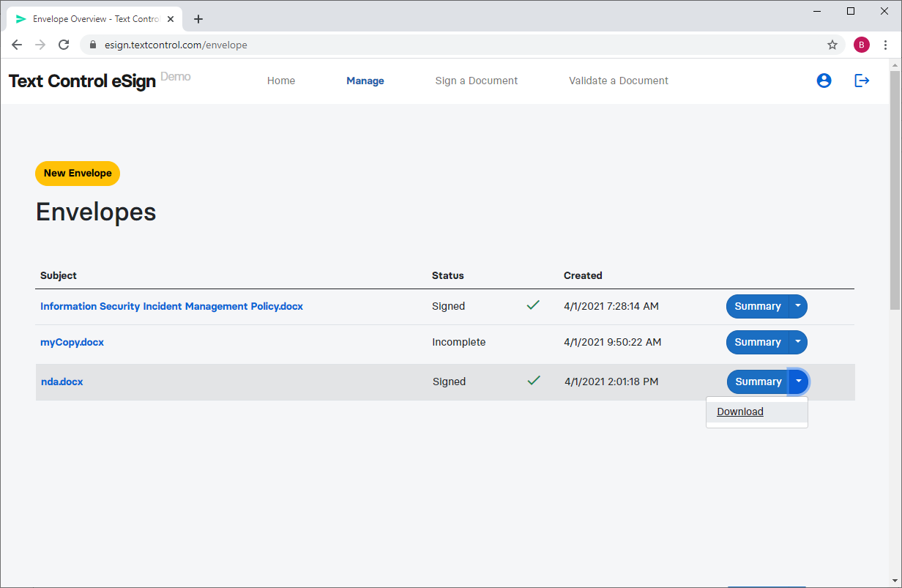Open Validate a Document page
Image resolution: width=902 pixels, height=588 pixels.
tap(619, 81)
